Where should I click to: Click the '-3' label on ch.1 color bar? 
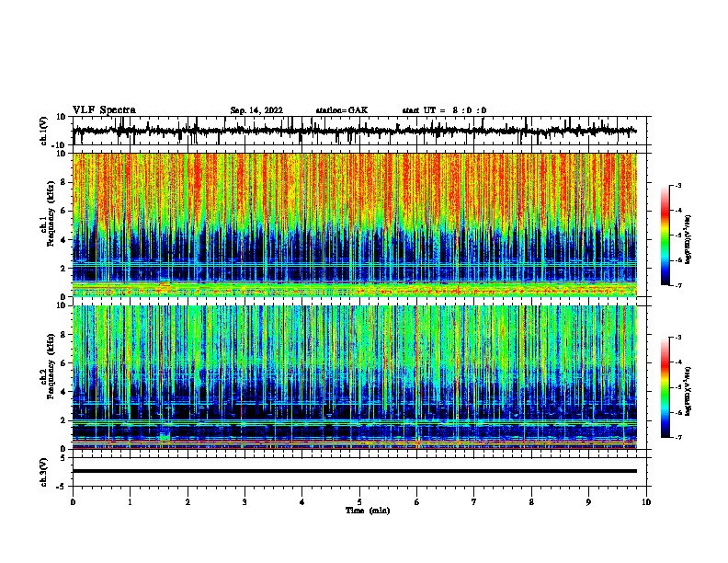point(678,186)
